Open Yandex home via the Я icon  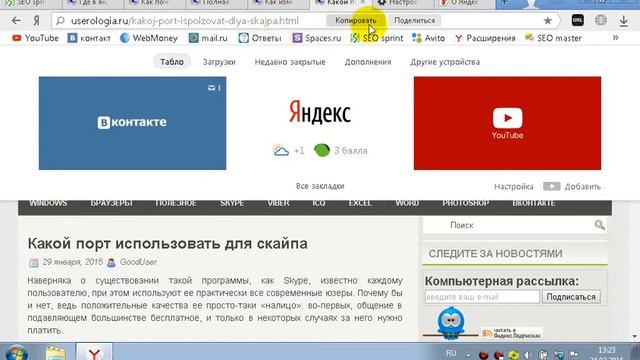coord(36,20)
